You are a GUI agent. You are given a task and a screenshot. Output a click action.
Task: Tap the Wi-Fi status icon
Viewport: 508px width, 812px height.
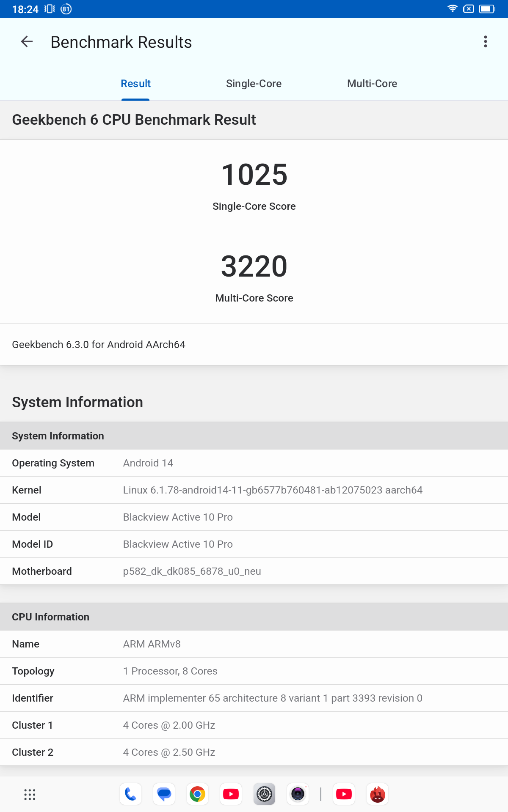coord(453,9)
